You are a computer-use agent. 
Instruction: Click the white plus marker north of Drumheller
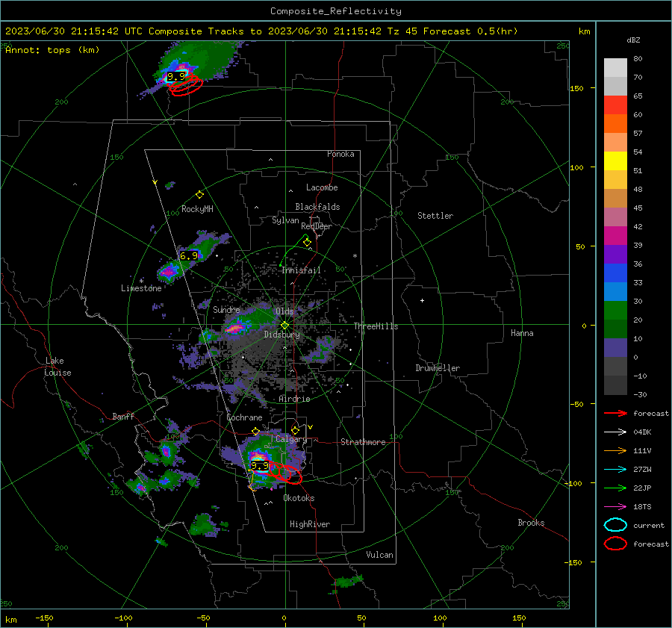422,300
